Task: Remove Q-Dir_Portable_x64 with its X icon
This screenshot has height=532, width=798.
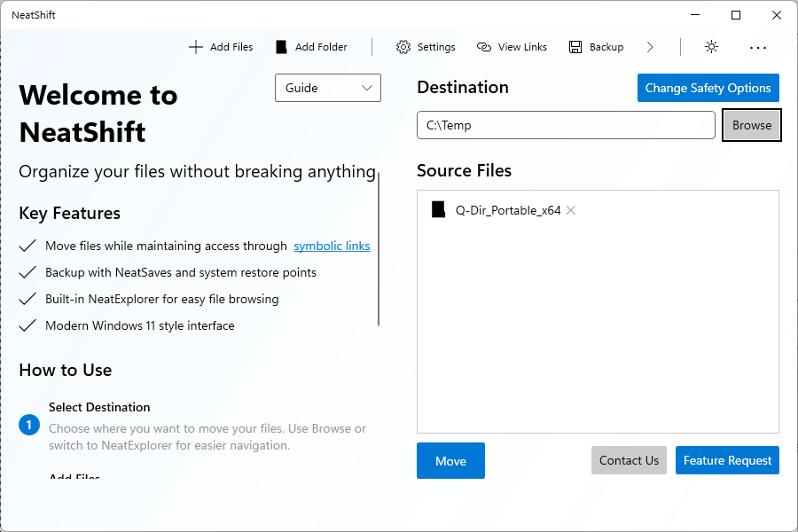Action: [571, 210]
